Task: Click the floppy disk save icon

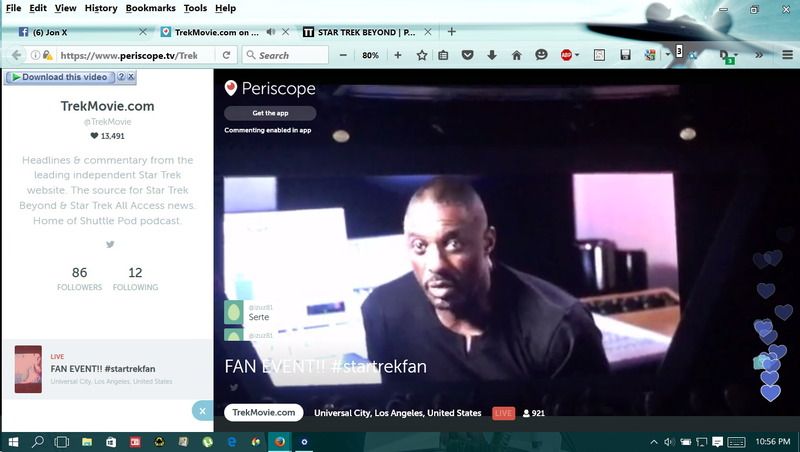Action: point(625,55)
